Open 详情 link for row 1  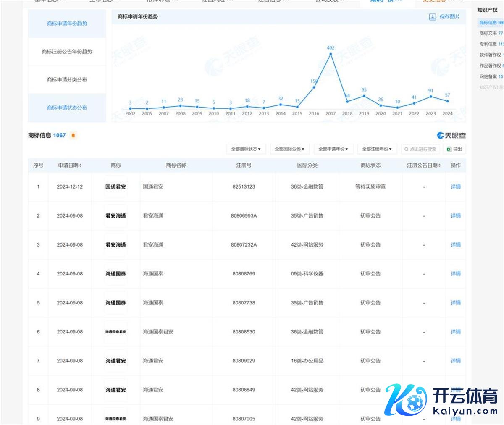455,187
